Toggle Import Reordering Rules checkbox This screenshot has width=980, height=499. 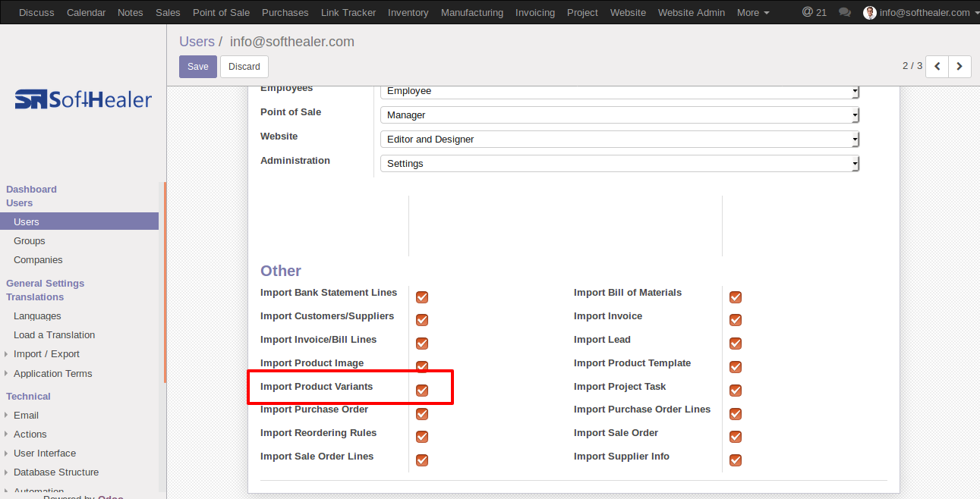click(x=422, y=437)
